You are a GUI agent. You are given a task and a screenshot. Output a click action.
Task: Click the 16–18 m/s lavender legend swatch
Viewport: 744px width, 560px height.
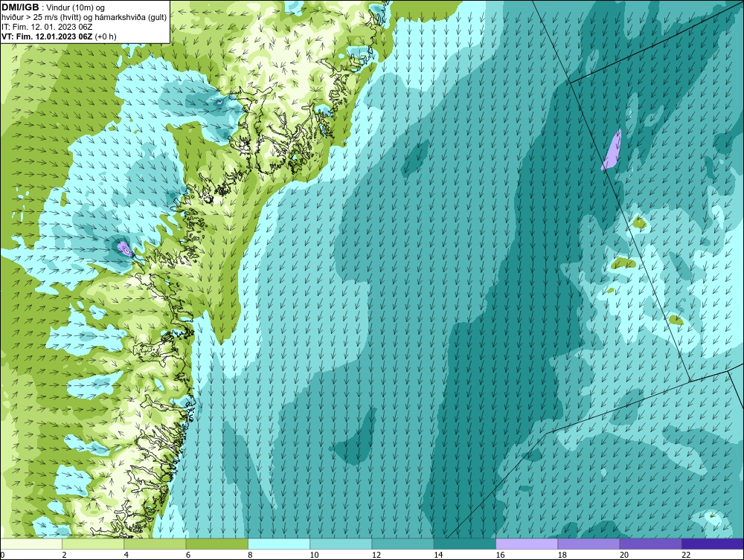click(x=527, y=544)
